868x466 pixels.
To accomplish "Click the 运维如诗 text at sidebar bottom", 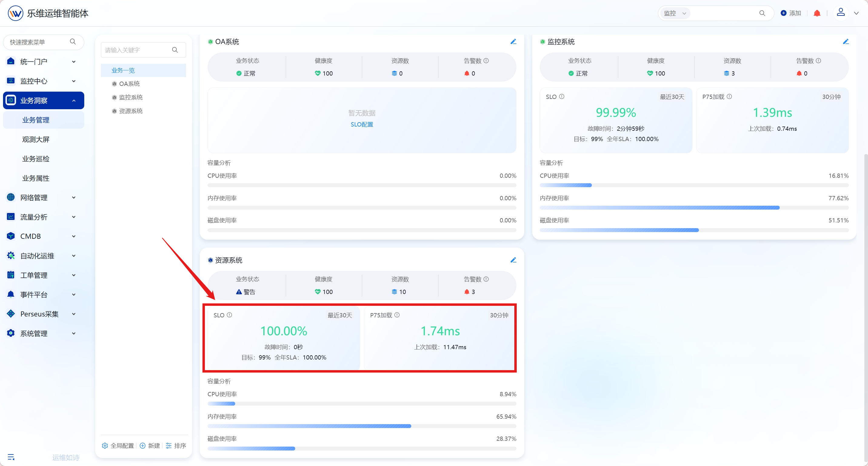I will coord(66,458).
